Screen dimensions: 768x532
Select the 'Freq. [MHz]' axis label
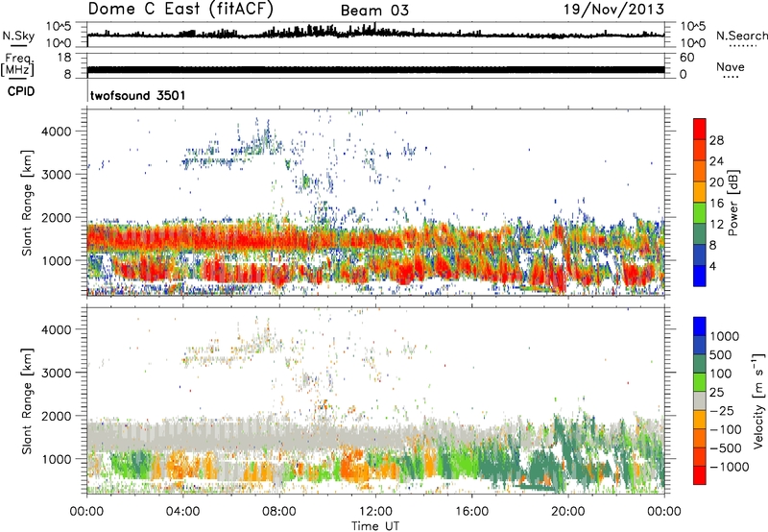pyautogui.click(x=17, y=65)
